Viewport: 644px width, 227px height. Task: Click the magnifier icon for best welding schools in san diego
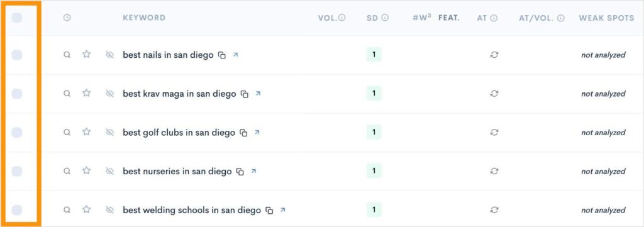(67, 210)
